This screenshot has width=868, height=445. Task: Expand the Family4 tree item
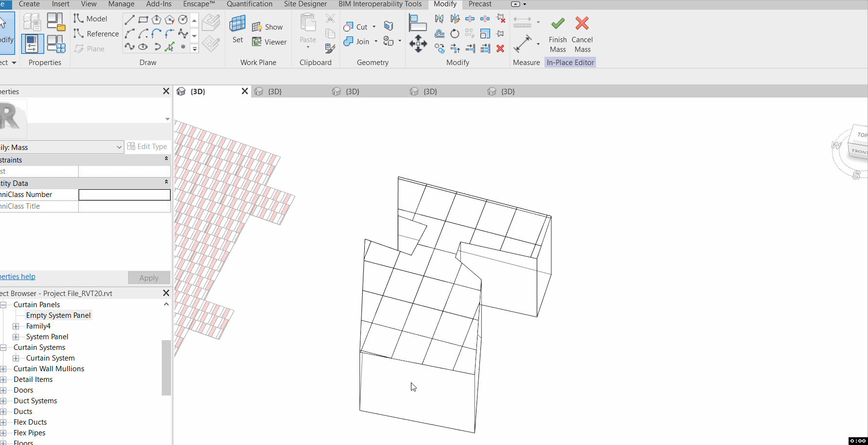[x=16, y=326]
